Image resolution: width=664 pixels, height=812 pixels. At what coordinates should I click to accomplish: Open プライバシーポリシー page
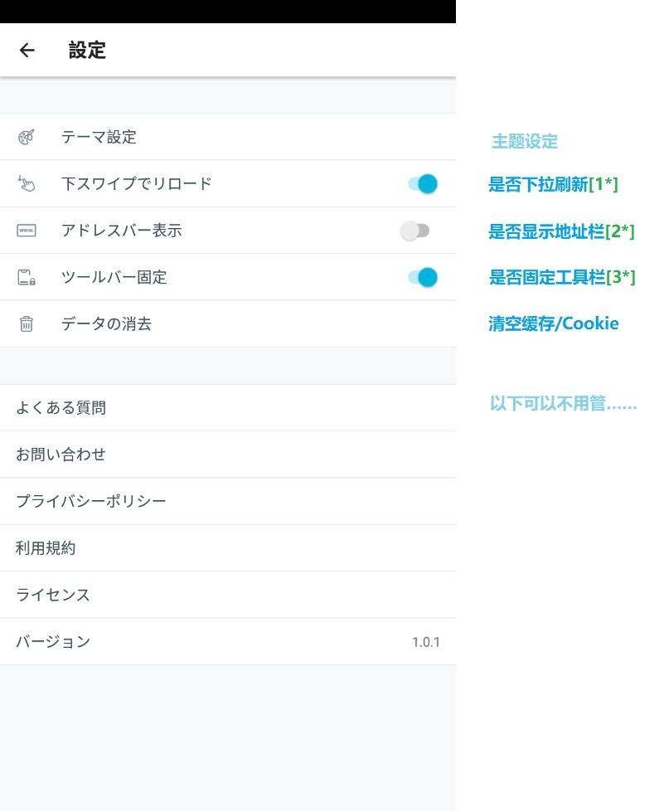click(91, 502)
